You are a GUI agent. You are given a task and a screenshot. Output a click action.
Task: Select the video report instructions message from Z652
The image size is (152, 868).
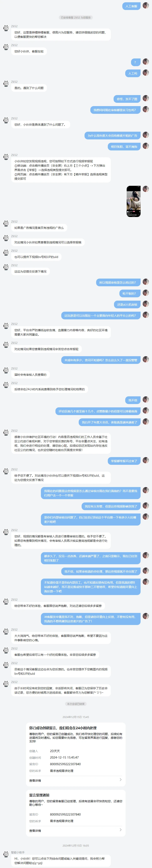(x=61, y=170)
